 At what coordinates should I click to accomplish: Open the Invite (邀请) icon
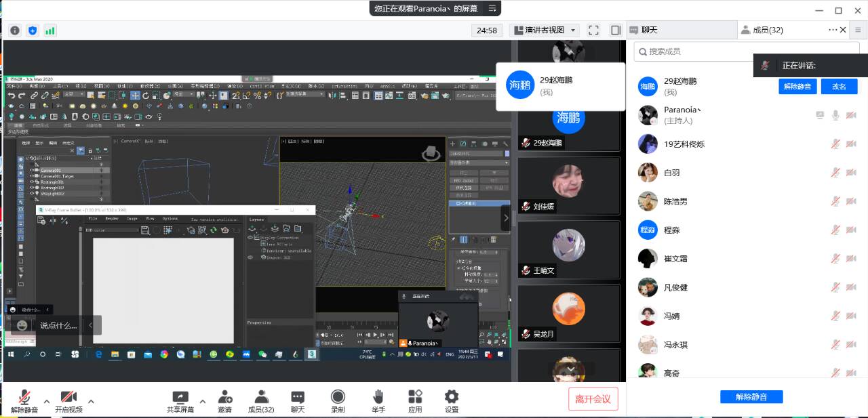[x=224, y=401]
